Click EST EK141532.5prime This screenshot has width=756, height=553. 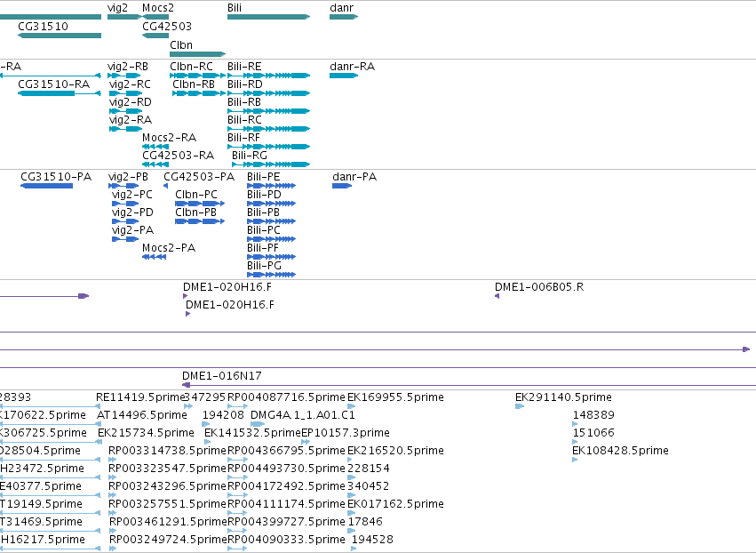coord(208,442)
